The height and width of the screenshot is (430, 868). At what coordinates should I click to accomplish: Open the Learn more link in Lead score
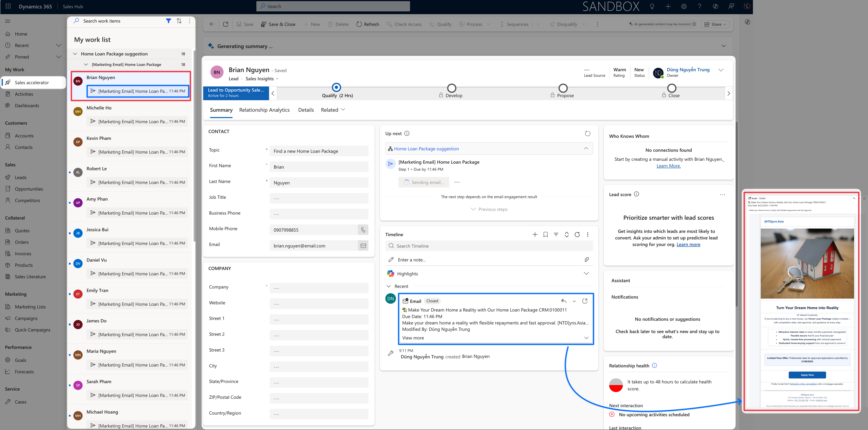click(x=688, y=244)
